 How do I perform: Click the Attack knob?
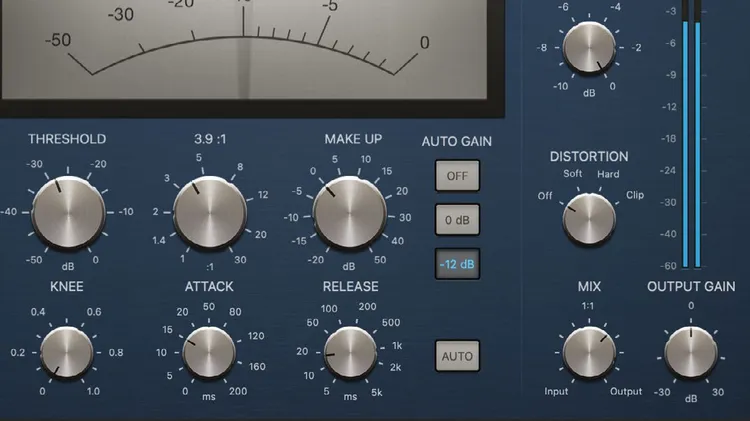coord(209,353)
